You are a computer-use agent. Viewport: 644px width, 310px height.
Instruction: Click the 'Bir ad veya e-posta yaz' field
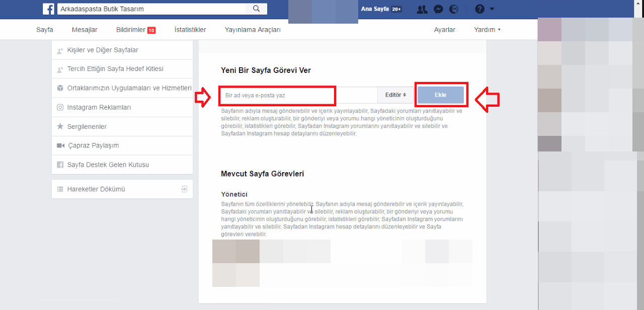(299, 95)
